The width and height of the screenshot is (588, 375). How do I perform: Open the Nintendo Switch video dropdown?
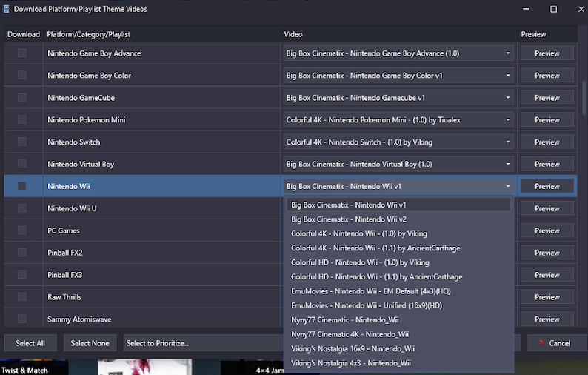click(398, 142)
